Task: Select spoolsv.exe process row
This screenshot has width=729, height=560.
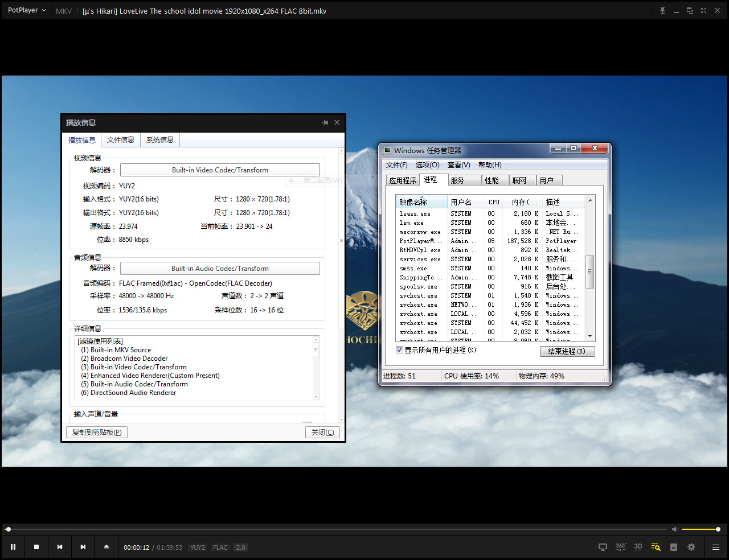Action: pos(490,286)
